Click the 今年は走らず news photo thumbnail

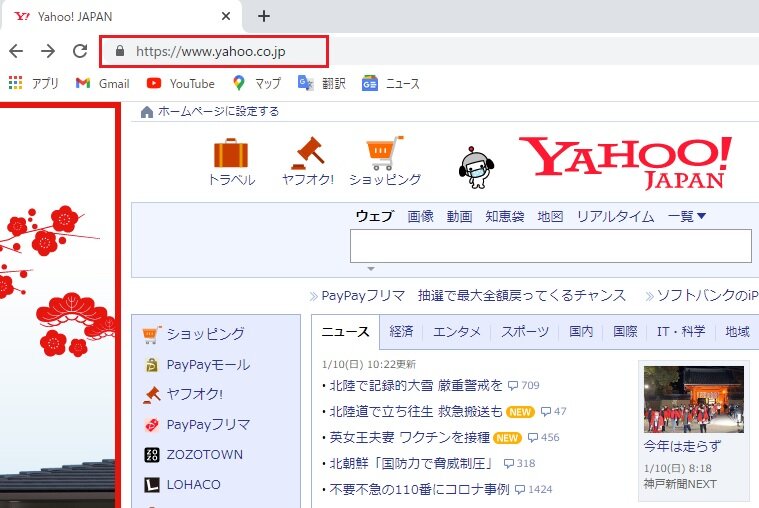click(x=694, y=399)
